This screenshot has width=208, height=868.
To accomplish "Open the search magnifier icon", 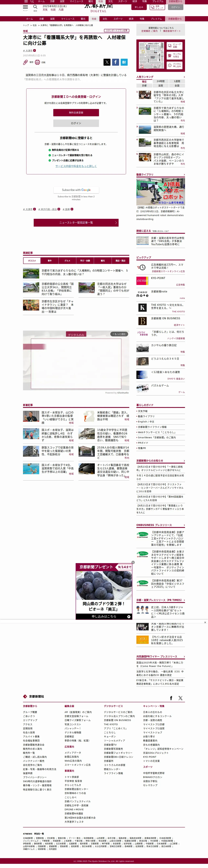I will [35, 7].
